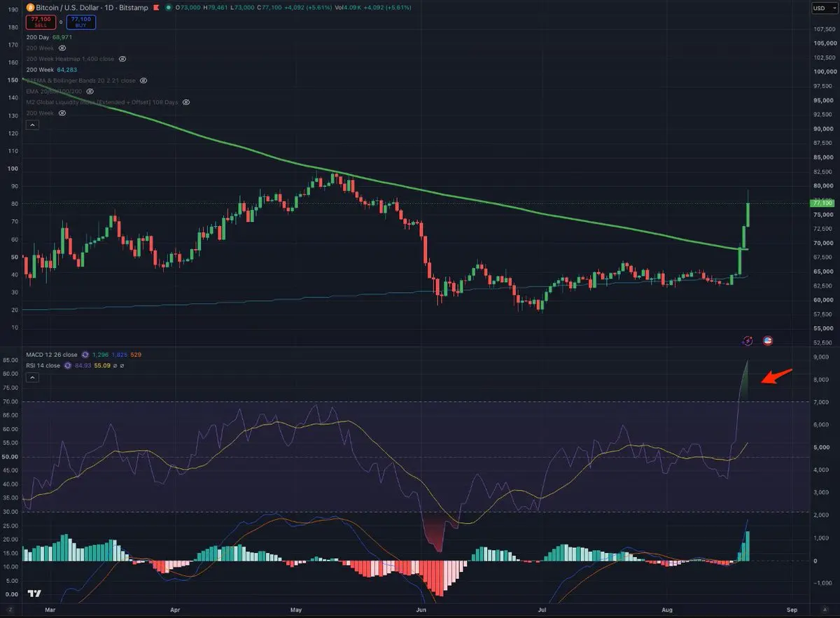The image size is (840, 618).
Task: Click the 52,500 price scale label
Action: click(x=823, y=342)
